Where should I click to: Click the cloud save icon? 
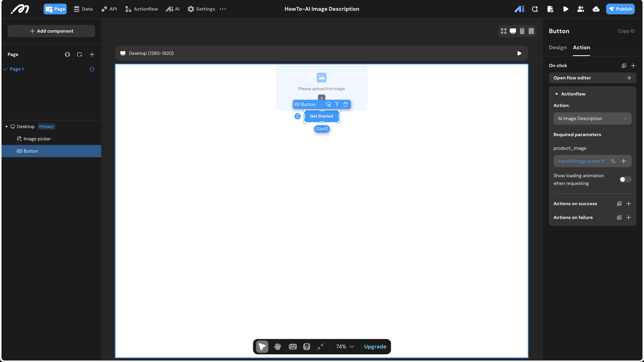coord(596,9)
